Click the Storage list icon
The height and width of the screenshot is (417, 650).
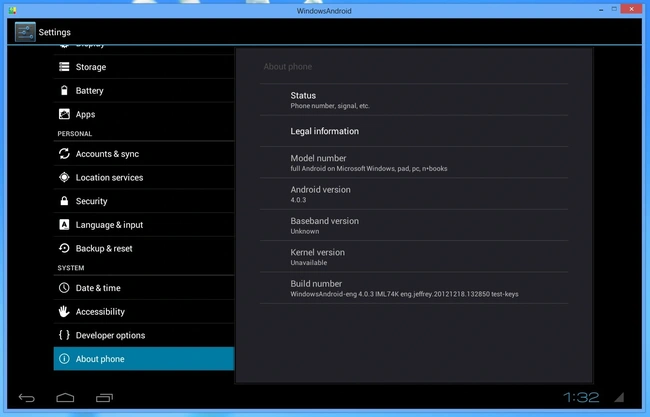(64, 67)
